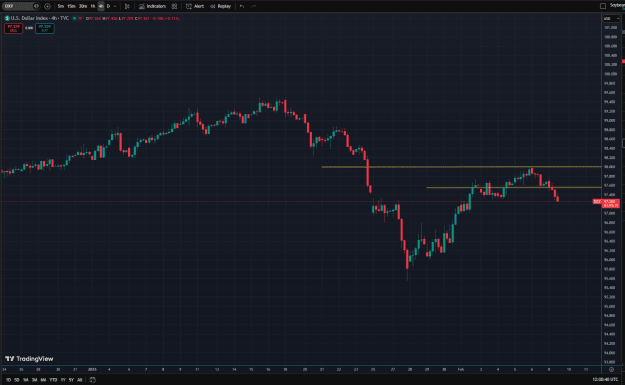Viewport: 625px width, 385px height.
Task: Set date range to All
Action: (80, 380)
